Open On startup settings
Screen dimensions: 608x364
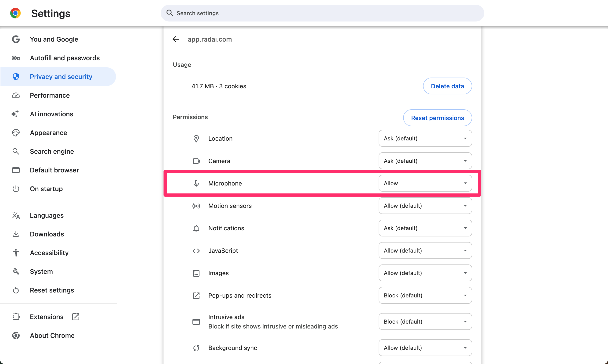click(58, 189)
